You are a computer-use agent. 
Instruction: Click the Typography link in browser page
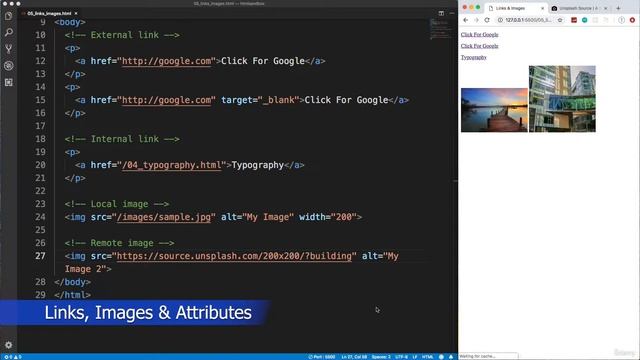tap(473, 58)
